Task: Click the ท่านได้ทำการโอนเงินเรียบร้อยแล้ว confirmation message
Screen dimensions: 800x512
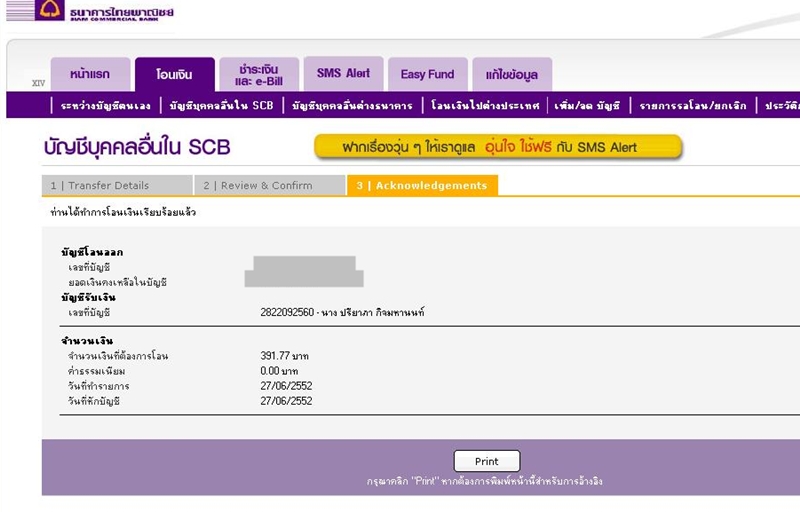Action: [123, 212]
